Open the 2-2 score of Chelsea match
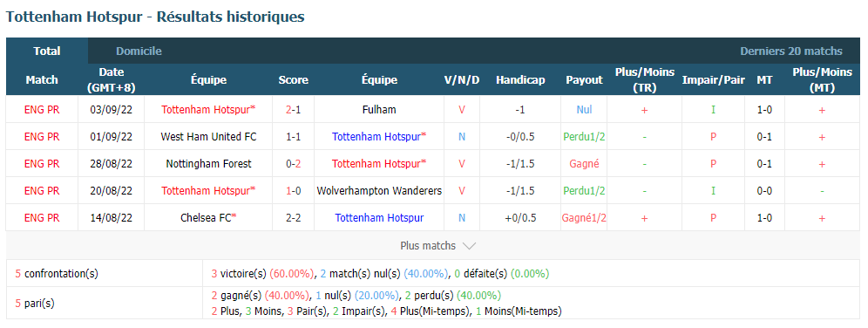Screen dimensions: 868x328 click(294, 218)
